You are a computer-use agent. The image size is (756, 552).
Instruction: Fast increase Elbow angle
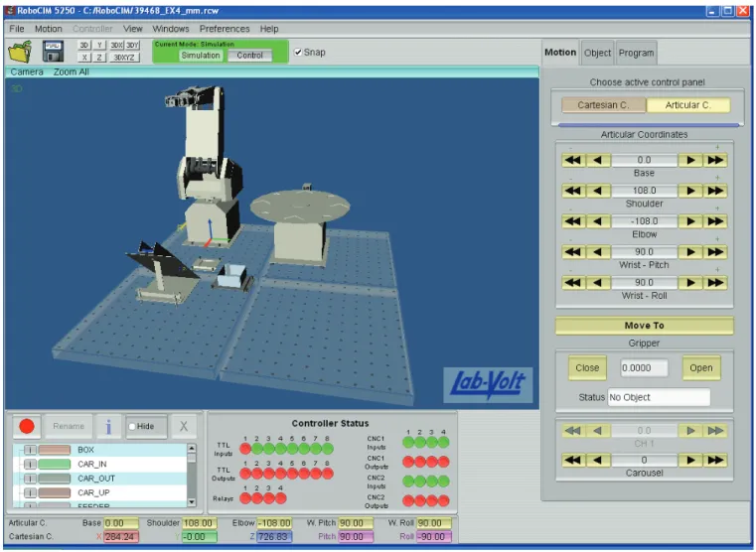click(715, 221)
